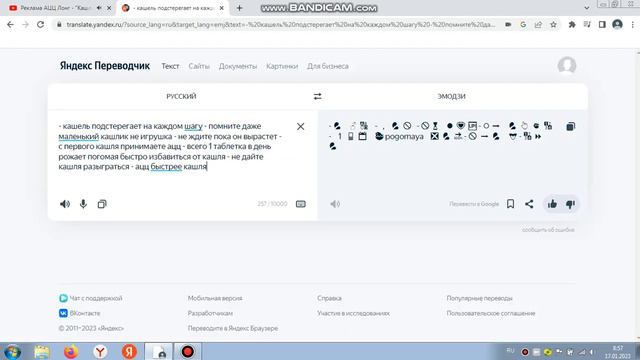This screenshot has height=360, width=640.
Task: Open Справка link
Action: 329,298
